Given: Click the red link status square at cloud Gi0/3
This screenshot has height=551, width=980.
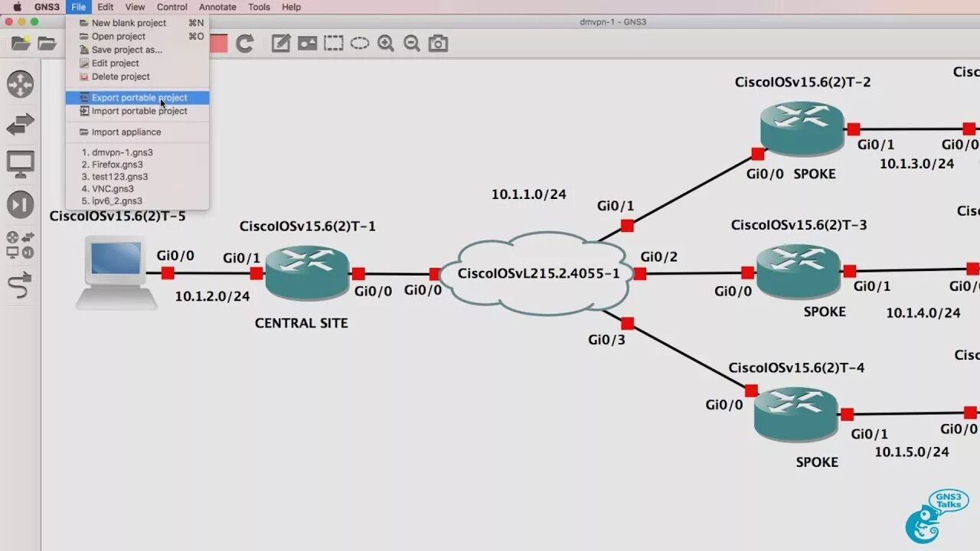Looking at the screenshot, I should [628, 323].
